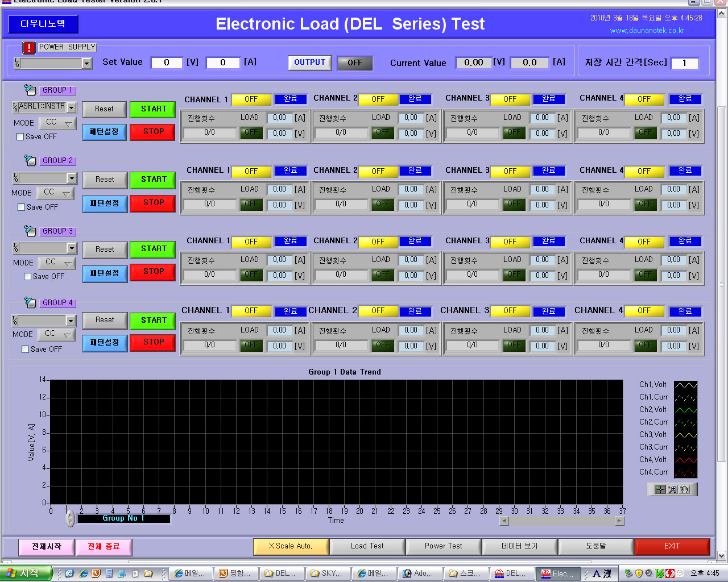Image resolution: width=728 pixels, height=582 pixels.
Task: Open the calculator icon in quick launch
Action: coord(109,573)
